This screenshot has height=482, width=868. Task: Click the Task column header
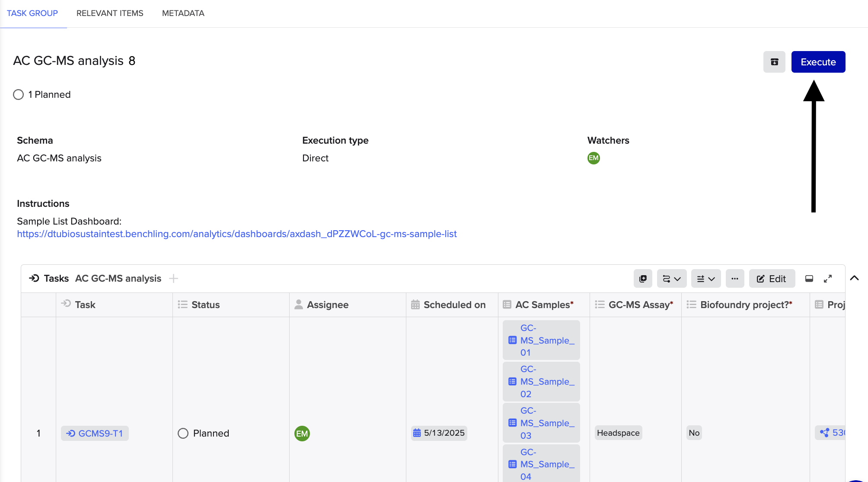click(x=115, y=305)
